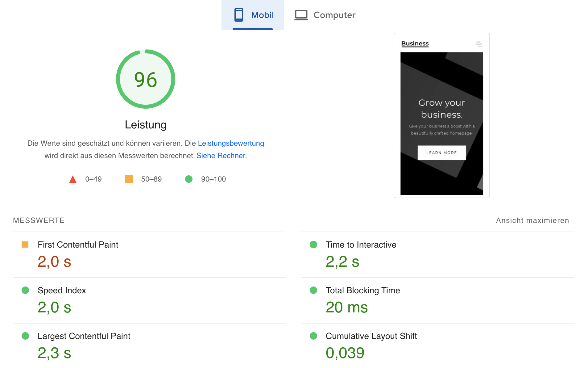Click the Time to Interactive label

point(361,245)
